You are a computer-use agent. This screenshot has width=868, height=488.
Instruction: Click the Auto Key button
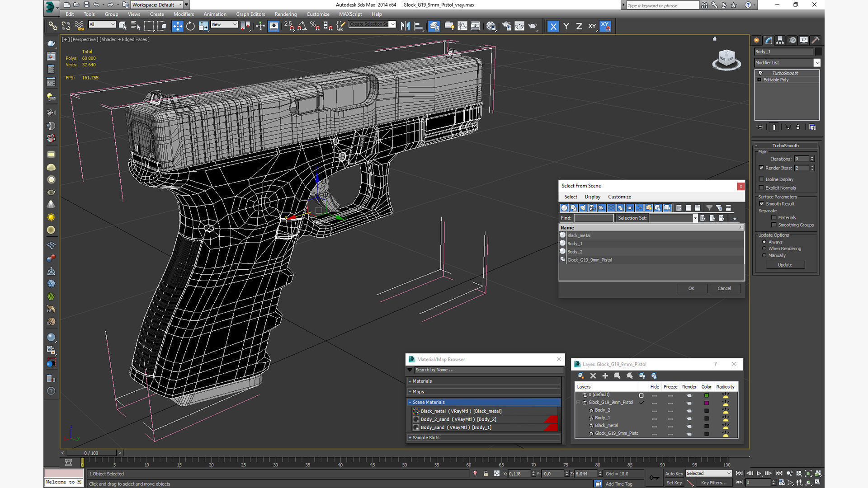click(x=674, y=474)
